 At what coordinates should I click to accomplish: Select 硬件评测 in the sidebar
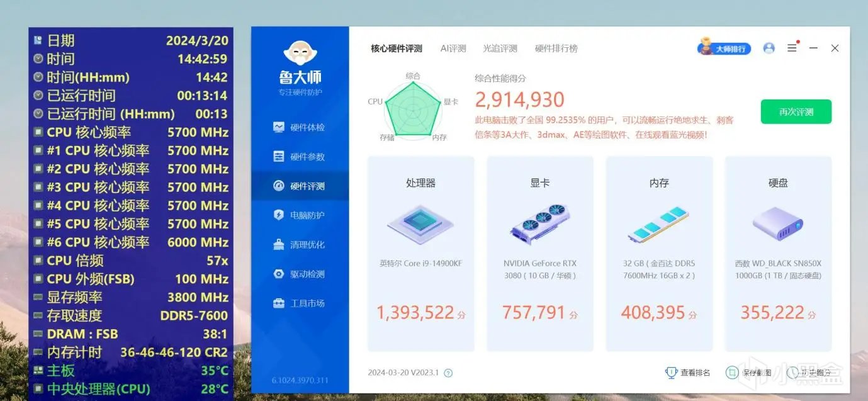coord(300,186)
